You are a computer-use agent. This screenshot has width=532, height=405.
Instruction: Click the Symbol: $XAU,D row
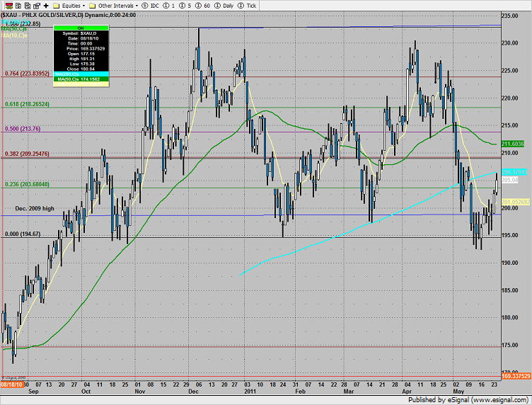(x=81, y=33)
